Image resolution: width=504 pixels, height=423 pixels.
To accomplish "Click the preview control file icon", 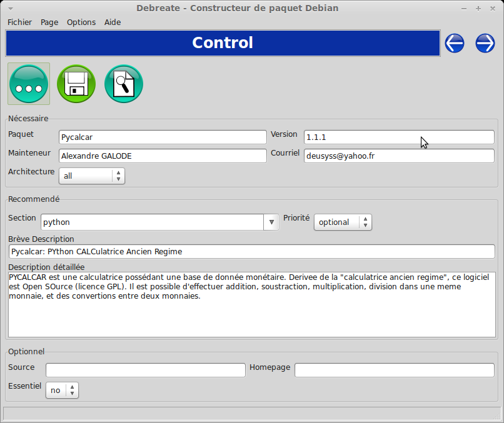I will pos(124,84).
